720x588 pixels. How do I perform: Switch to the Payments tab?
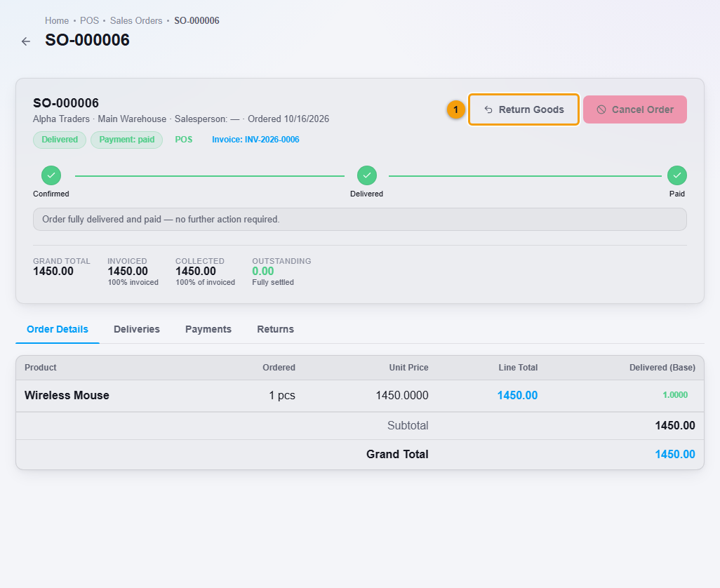(208, 329)
